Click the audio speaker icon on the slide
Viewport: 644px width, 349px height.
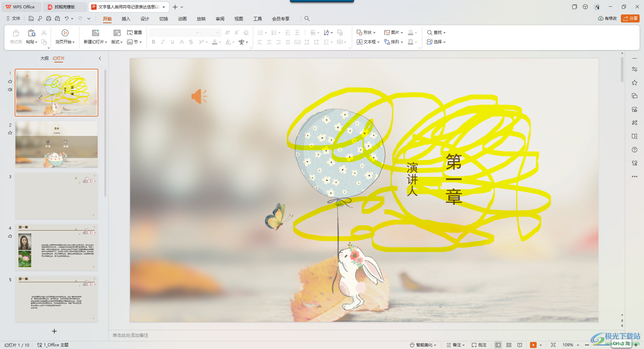199,96
